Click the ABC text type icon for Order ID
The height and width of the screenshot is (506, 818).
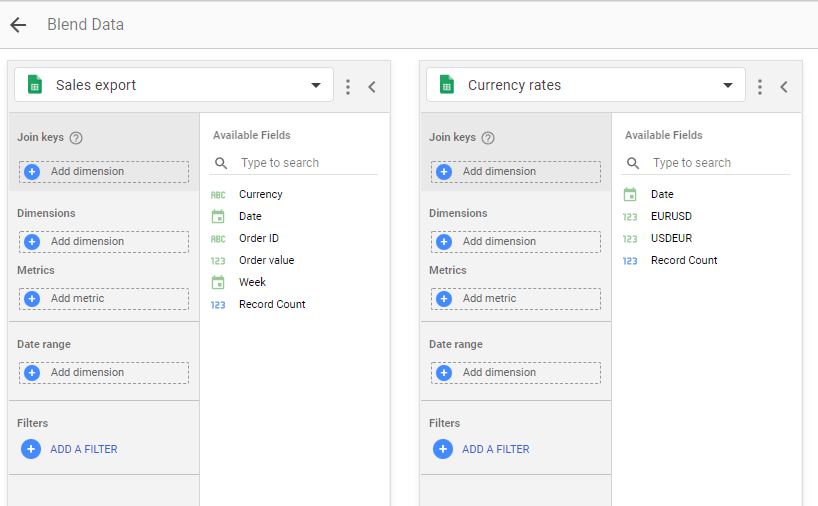coord(218,239)
